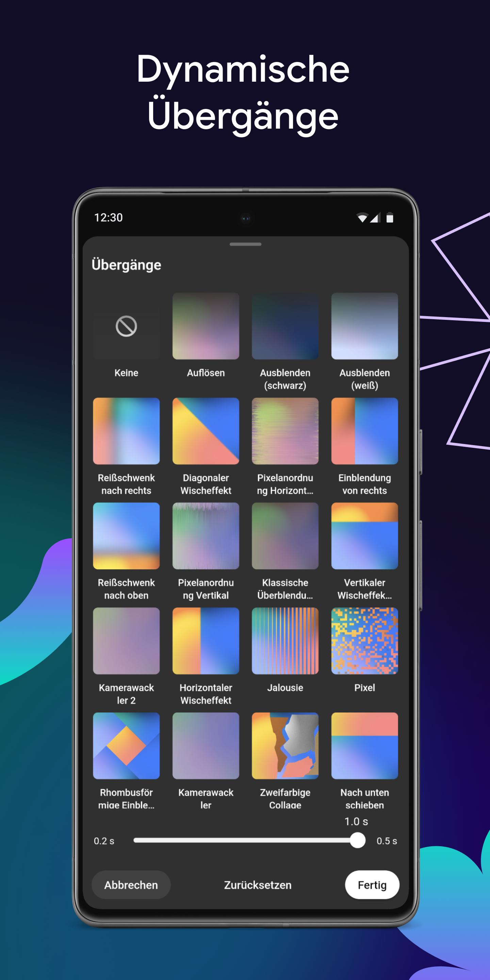Tap the 0.2 s minimum duration label

[x=104, y=841]
